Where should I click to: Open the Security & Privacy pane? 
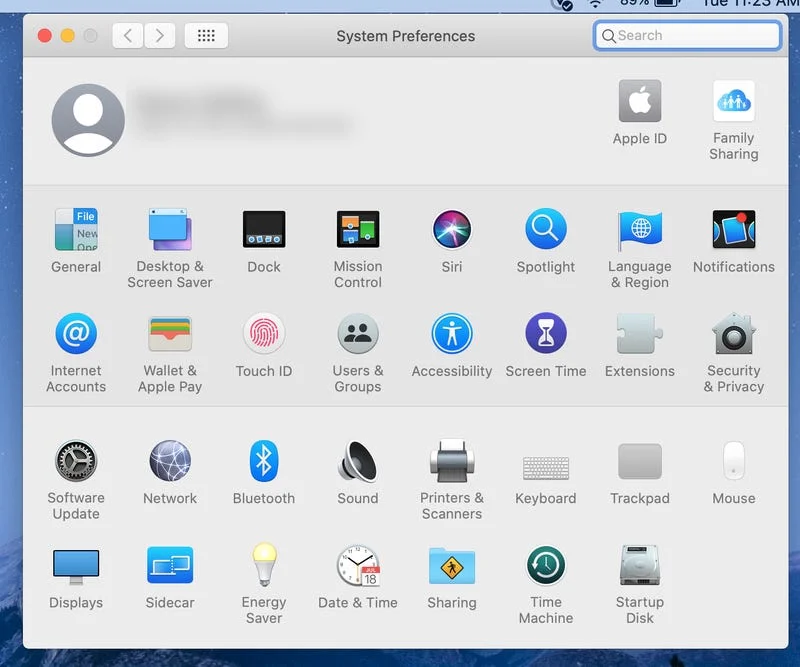point(734,334)
